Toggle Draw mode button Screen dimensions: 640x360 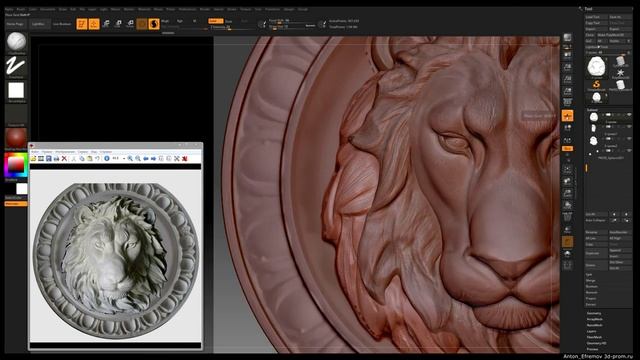point(94,24)
